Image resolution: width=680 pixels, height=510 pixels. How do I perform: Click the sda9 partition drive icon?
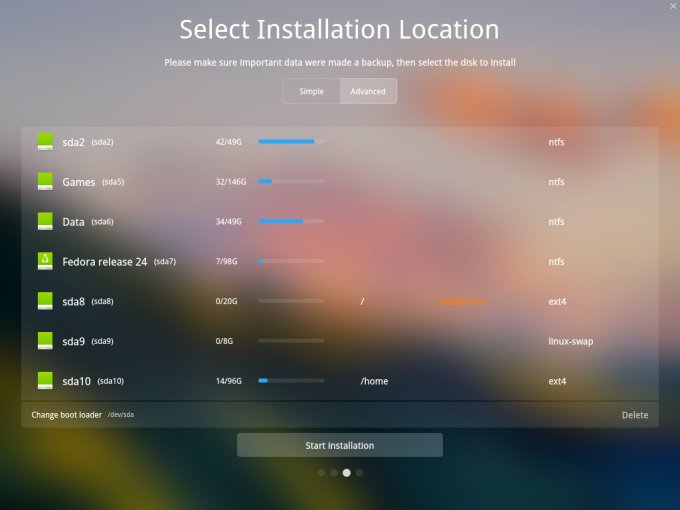click(x=45, y=341)
